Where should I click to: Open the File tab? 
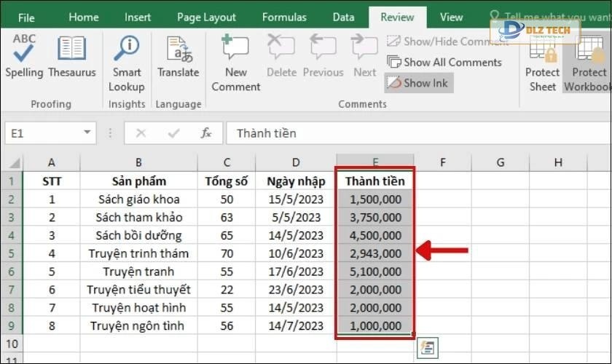tap(26, 17)
